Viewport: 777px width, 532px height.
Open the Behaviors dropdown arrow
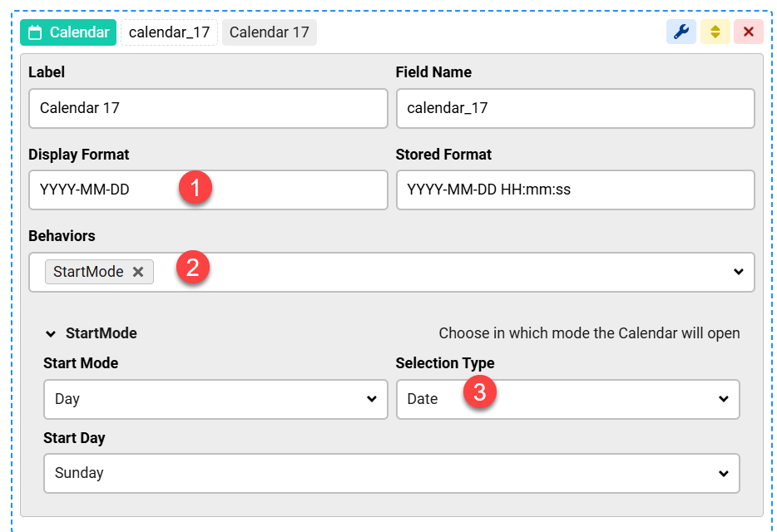pyautogui.click(x=738, y=272)
